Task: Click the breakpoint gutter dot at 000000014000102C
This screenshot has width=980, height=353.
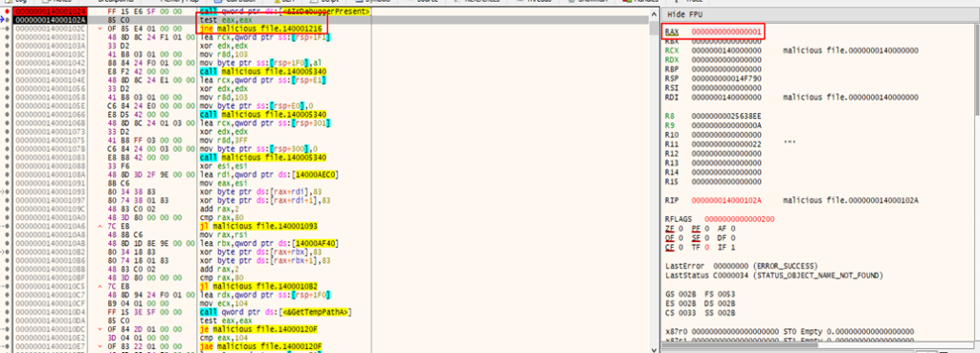Action: tap(7, 29)
